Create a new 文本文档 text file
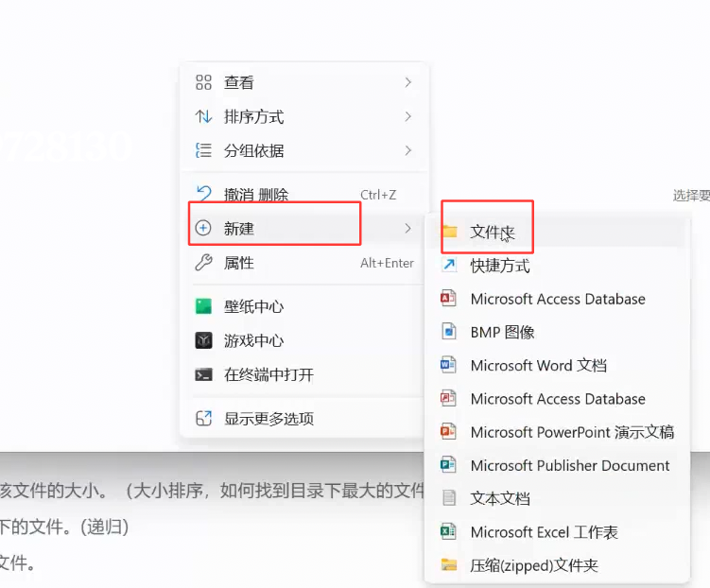Screen dimensions: 710x588 [x=558, y=498]
